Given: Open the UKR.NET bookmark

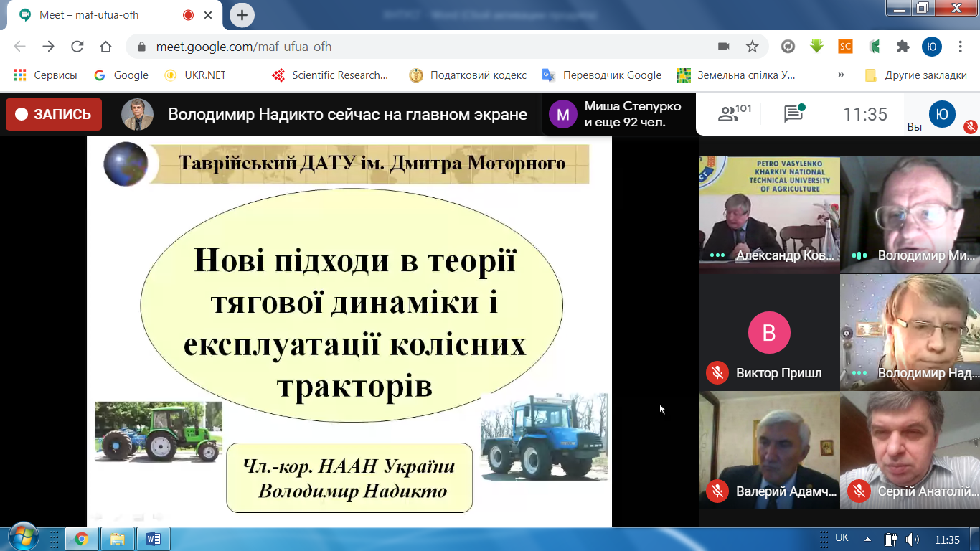Looking at the screenshot, I should pyautogui.click(x=195, y=75).
